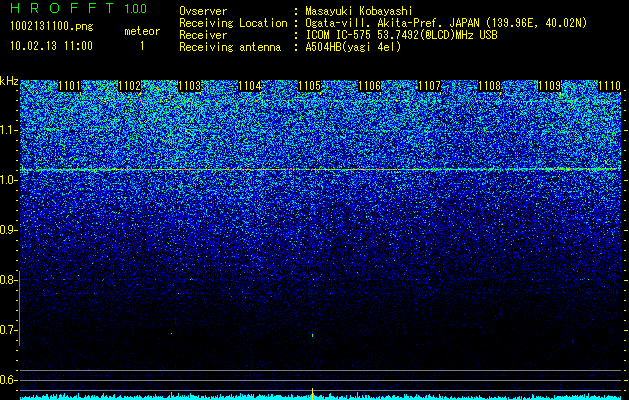Click the 1104 time marker label

250,86
